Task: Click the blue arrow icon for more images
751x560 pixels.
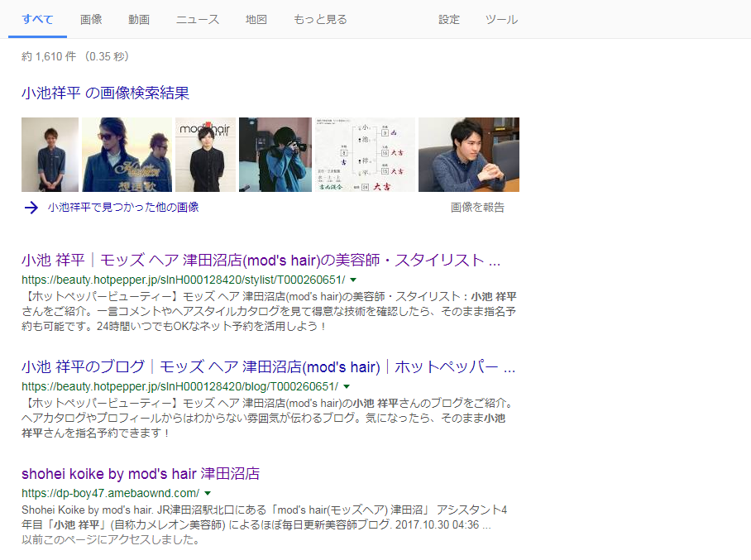Action: [x=31, y=208]
